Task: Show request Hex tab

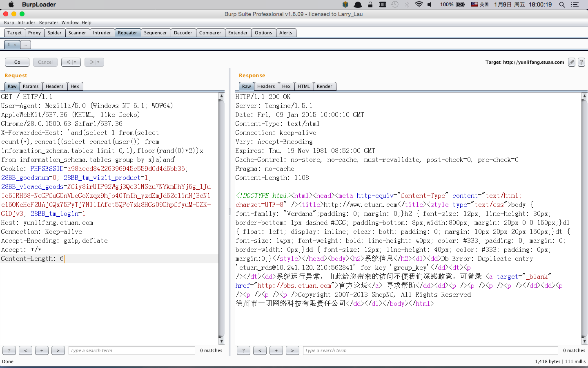Action: [75, 86]
